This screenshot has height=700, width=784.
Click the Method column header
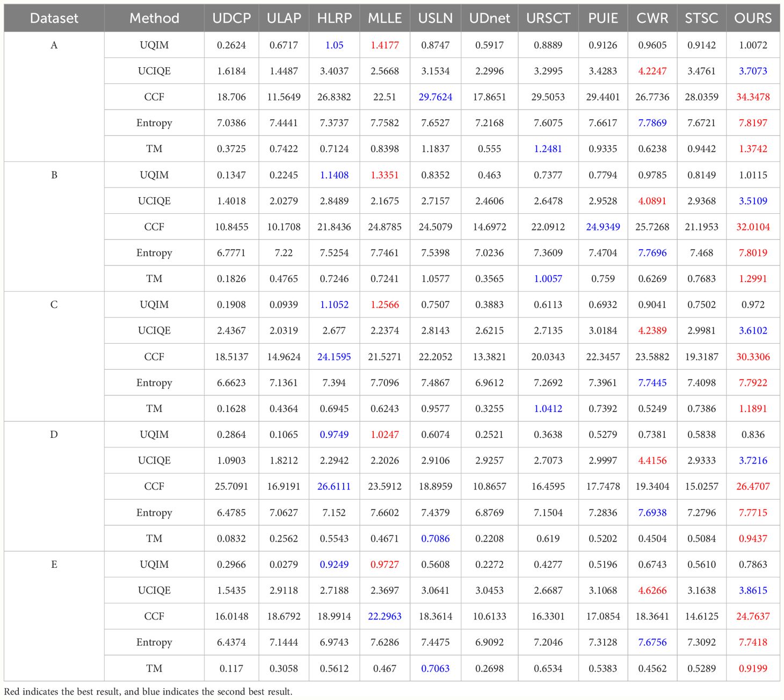pyautogui.click(x=154, y=18)
